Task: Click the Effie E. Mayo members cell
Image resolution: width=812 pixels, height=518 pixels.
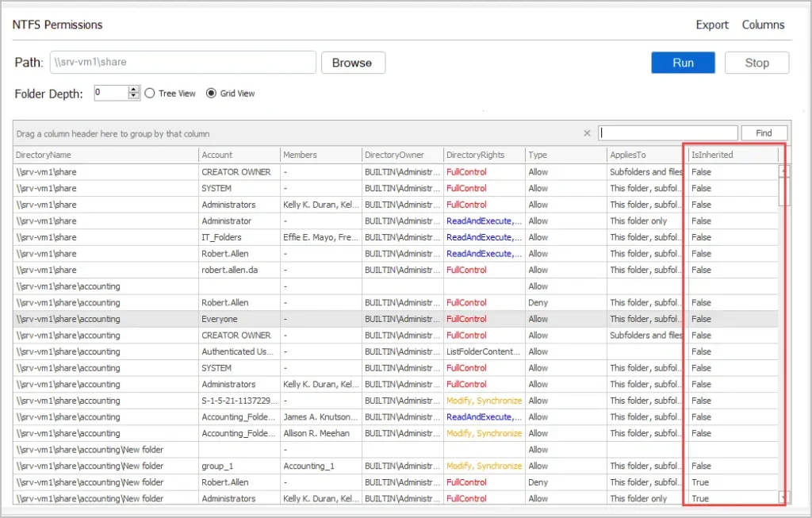Action: pyautogui.click(x=320, y=237)
